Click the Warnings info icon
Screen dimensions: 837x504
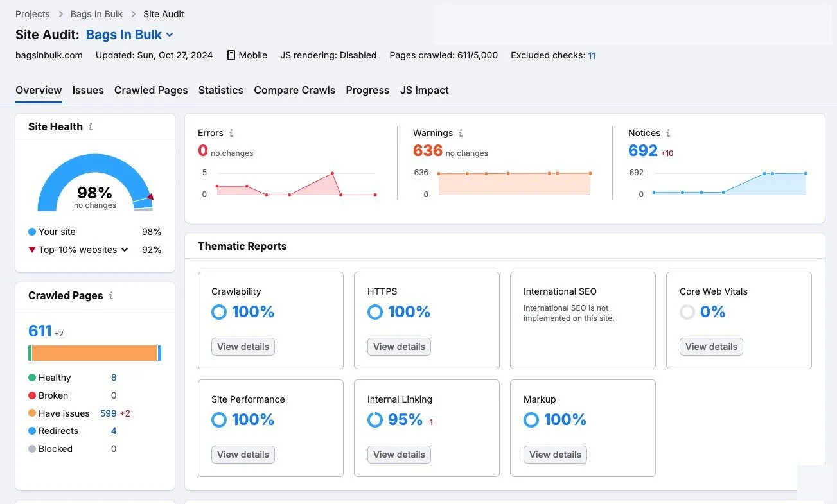pyautogui.click(x=461, y=133)
